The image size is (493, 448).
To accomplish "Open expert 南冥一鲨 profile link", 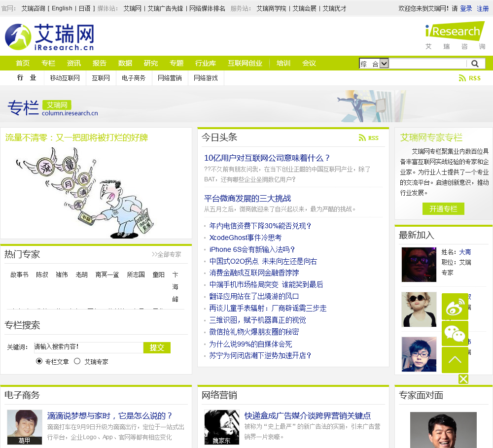I will [107, 275].
